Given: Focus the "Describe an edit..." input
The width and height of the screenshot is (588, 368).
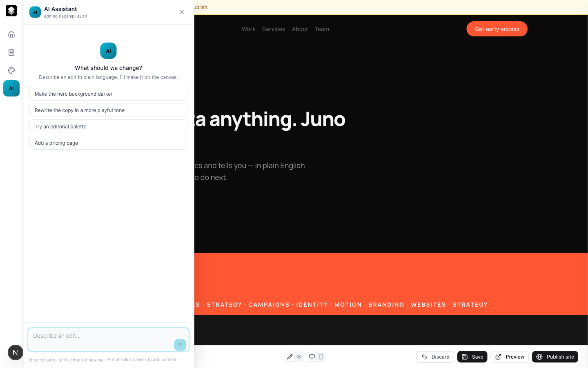Looking at the screenshot, I should 108,339.
